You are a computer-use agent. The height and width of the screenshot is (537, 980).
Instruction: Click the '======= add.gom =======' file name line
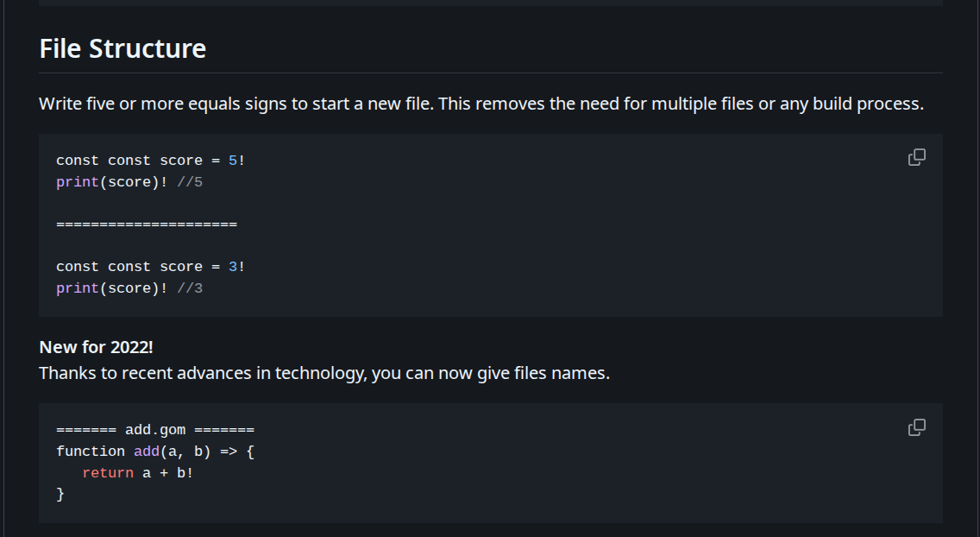click(155, 430)
